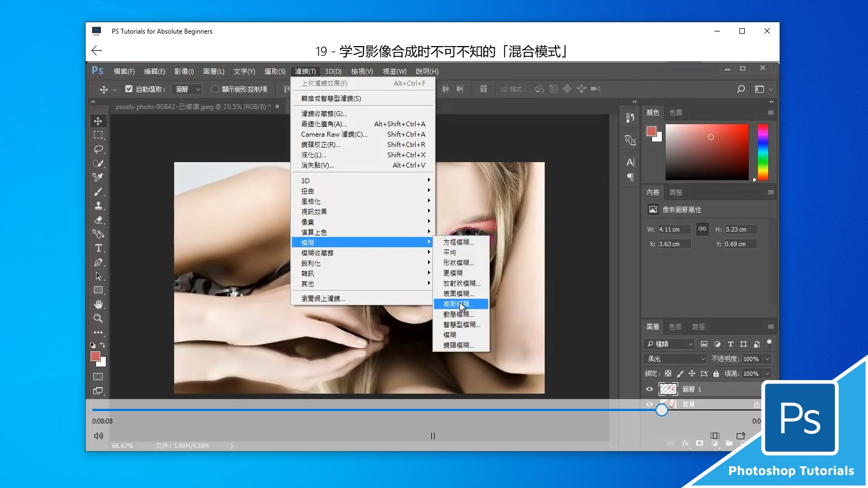Viewport: 868px width, 488px height.
Task: Select the Pen tool
Action: point(98,262)
